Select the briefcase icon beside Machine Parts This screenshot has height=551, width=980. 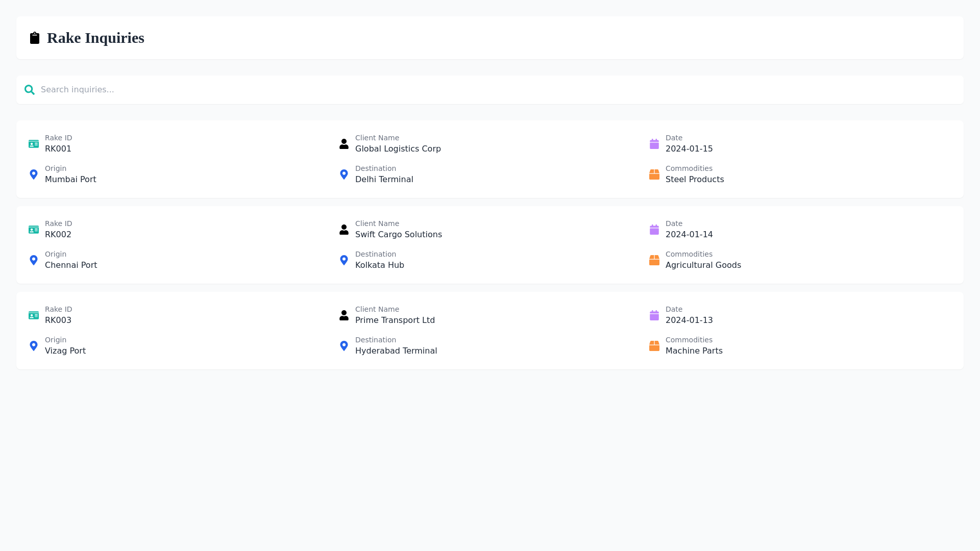pos(654,345)
